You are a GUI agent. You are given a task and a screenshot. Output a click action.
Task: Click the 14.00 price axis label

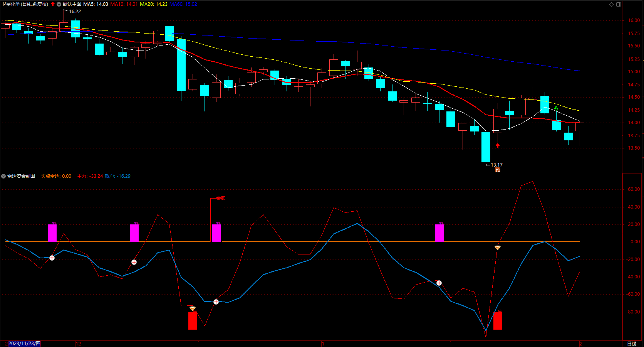(634, 123)
